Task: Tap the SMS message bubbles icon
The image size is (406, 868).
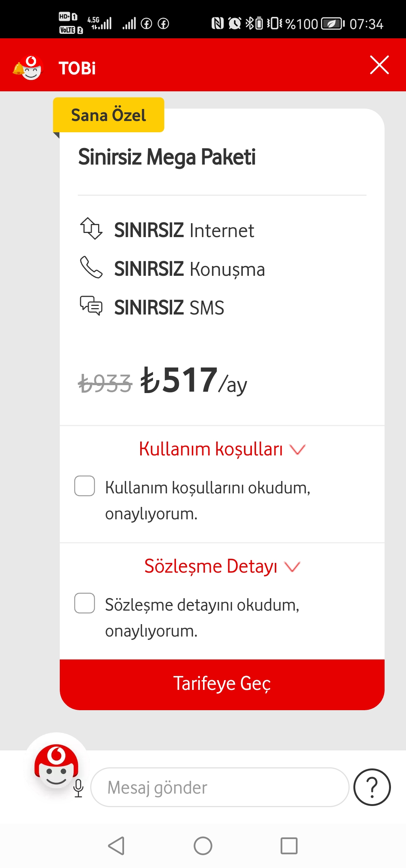Action: 91,305
